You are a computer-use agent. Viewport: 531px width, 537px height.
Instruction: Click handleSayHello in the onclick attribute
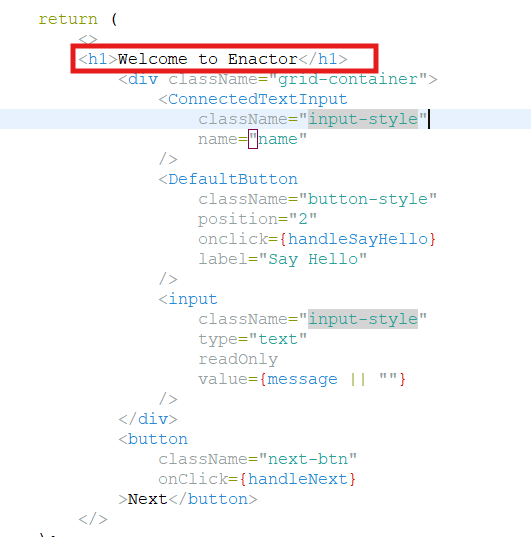pos(358,239)
